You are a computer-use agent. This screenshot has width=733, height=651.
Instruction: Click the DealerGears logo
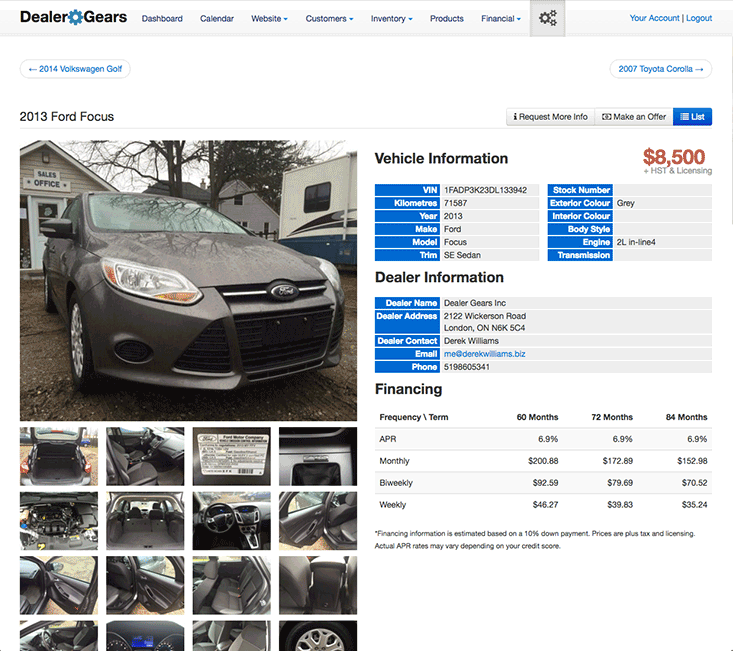pyautogui.click(x=73, y=17)
